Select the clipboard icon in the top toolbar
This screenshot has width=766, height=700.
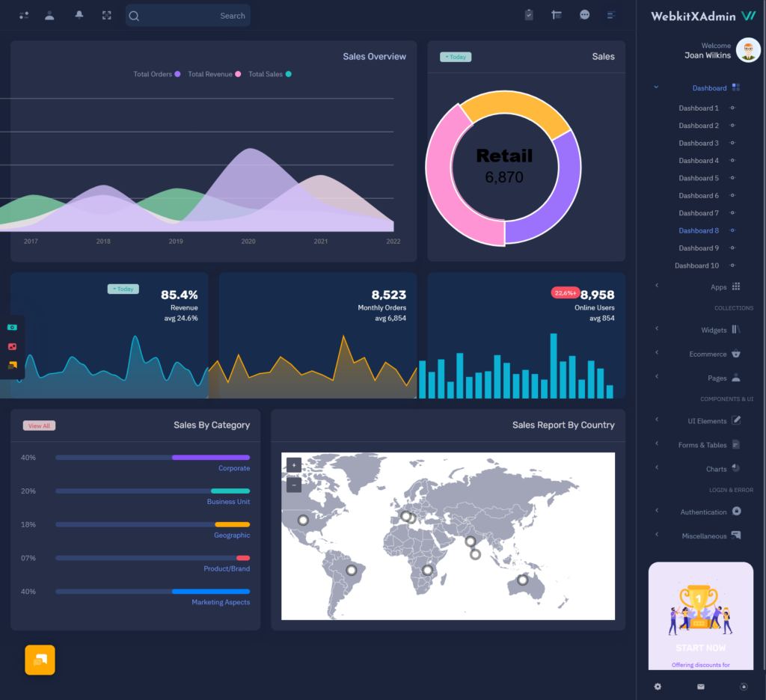(x=529, y=15)
